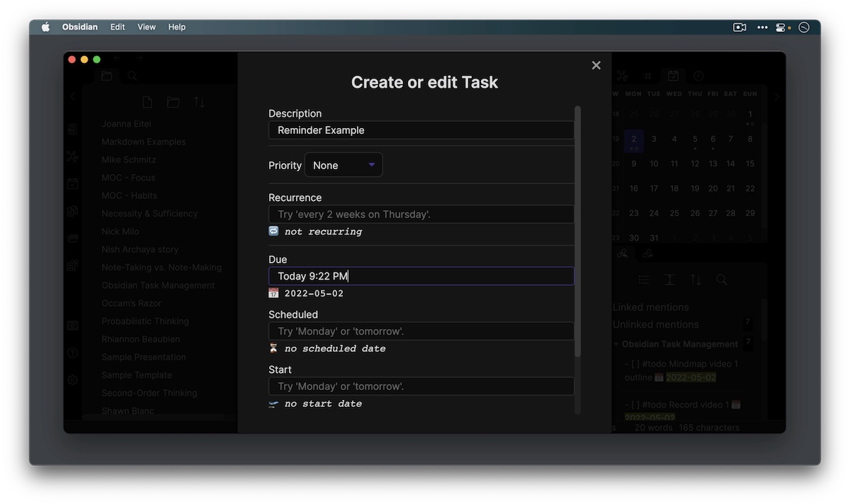Open the Apple menu
850x504 pixels.
pyautogui.click(x=46, y=27)
